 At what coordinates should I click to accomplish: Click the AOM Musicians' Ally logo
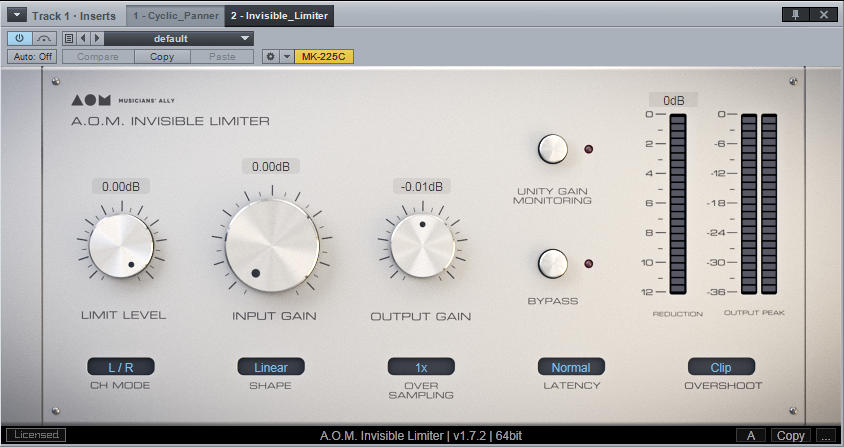coord(123,100)
